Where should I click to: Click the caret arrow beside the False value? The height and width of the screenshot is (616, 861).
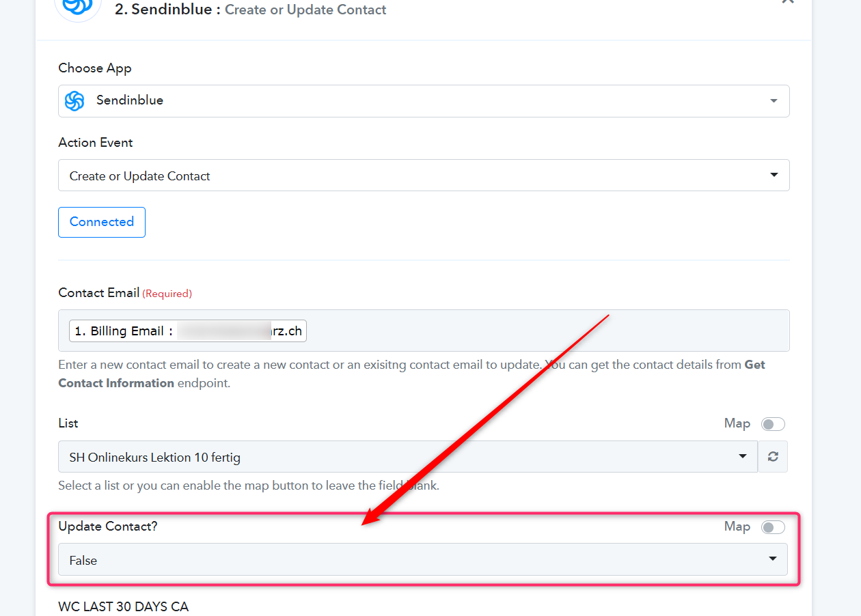coord(773,559)
